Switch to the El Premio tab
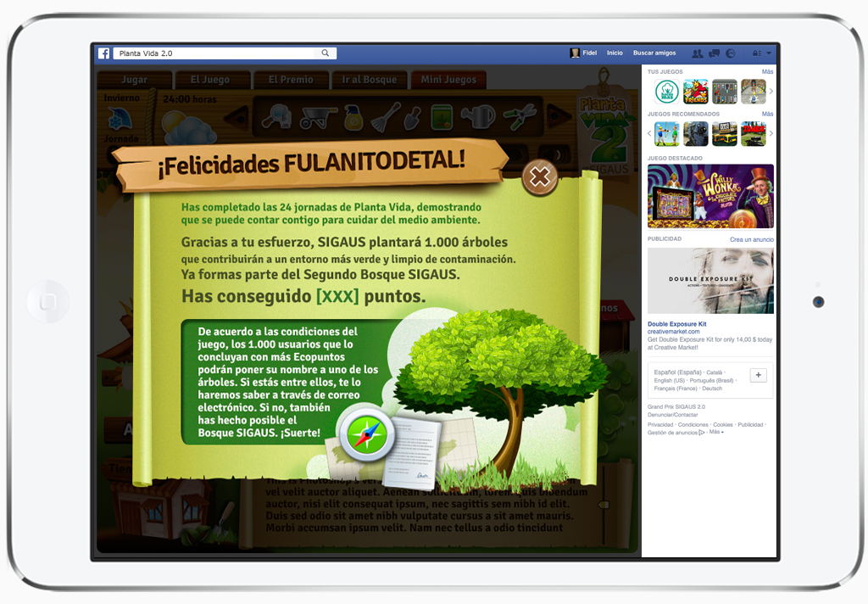 (x=291, y=80)
